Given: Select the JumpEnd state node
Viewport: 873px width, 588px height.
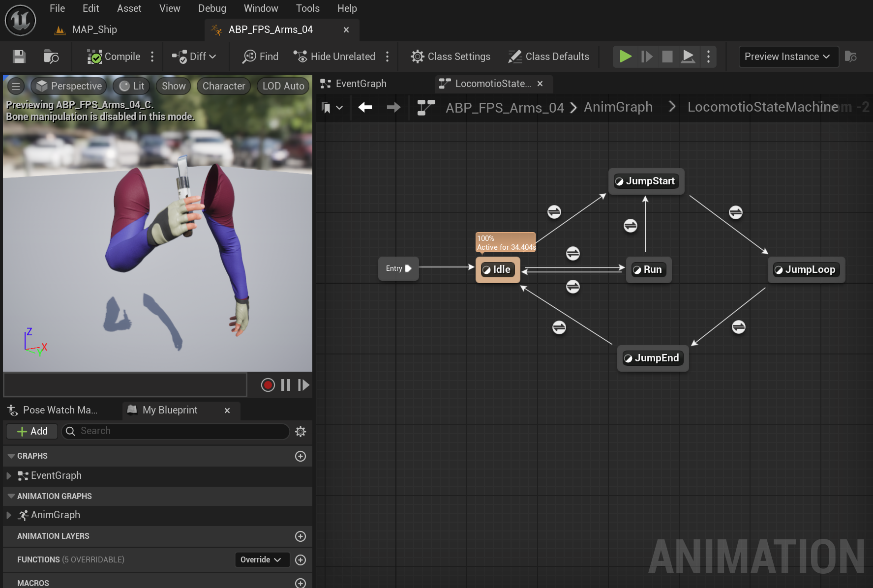Looking at the screenshot, I should 653,358.
